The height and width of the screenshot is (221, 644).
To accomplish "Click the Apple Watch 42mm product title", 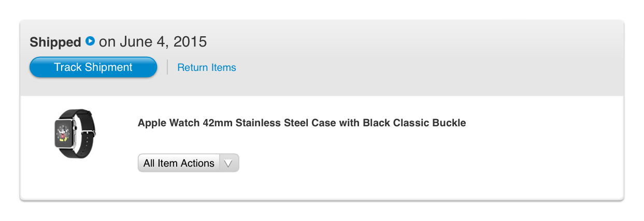I will pos(302,123).
